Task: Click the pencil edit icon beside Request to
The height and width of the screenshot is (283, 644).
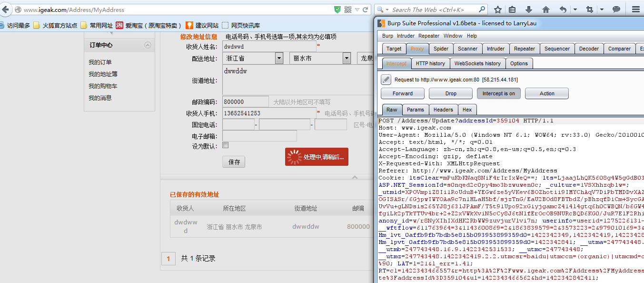Action: click(x=386, y=80)
